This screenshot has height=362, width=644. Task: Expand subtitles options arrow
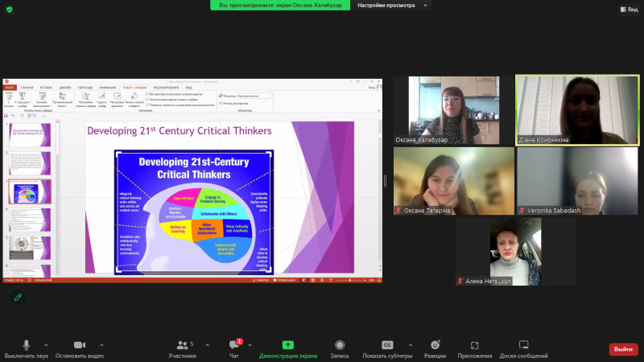click(411, 345)
